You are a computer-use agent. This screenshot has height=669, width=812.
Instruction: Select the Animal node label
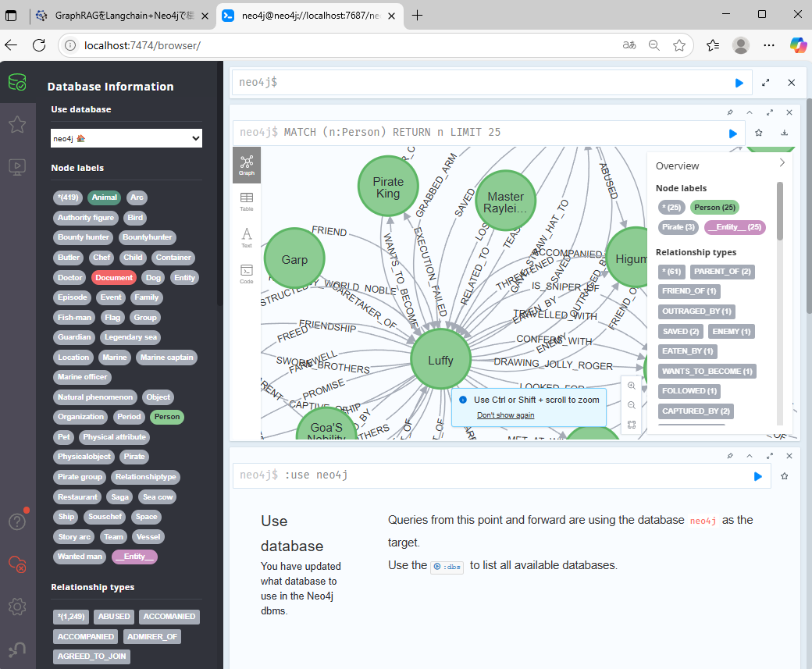(x=104, y=197)
